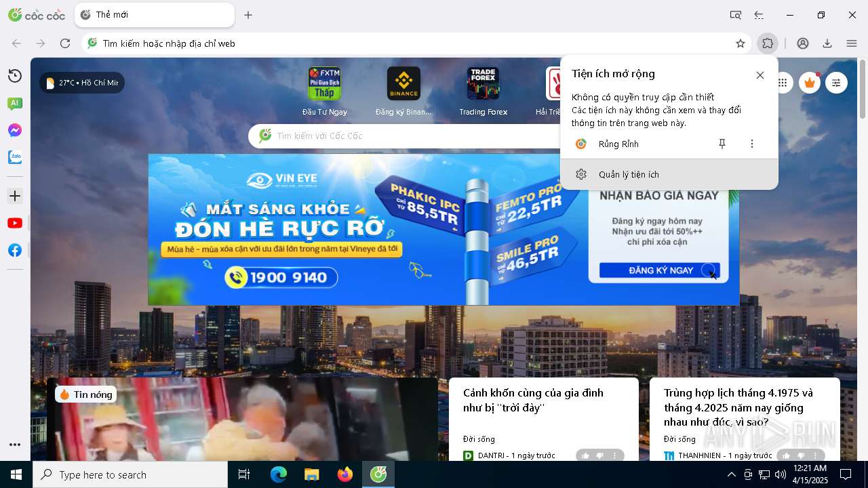The width and height of the screenshot is (868, 488).
Task: Show hidden system tray icons
Action: (x=731, y=474)
